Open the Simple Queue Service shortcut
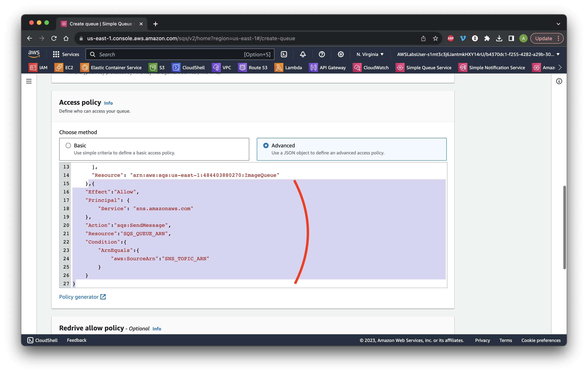The width and height of the screenshot is (588, 374). click(x=423, y=67)
